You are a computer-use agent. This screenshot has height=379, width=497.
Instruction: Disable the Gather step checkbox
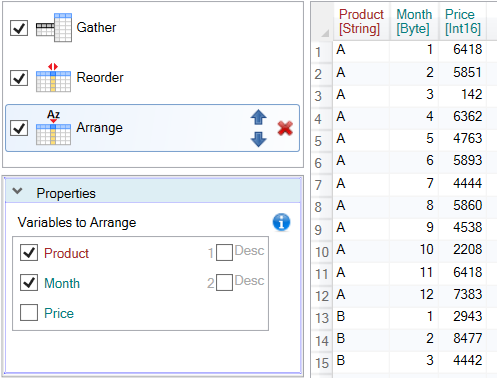[19, 28]
